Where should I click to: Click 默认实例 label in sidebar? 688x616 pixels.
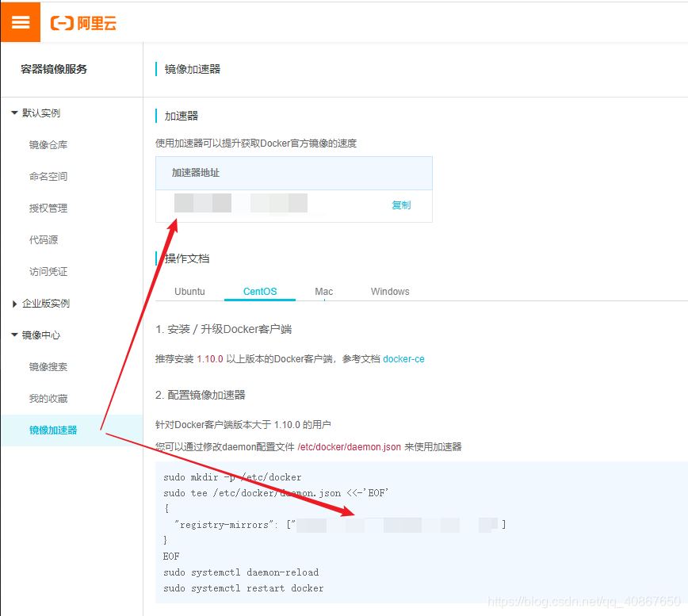(x=41, y=113)
